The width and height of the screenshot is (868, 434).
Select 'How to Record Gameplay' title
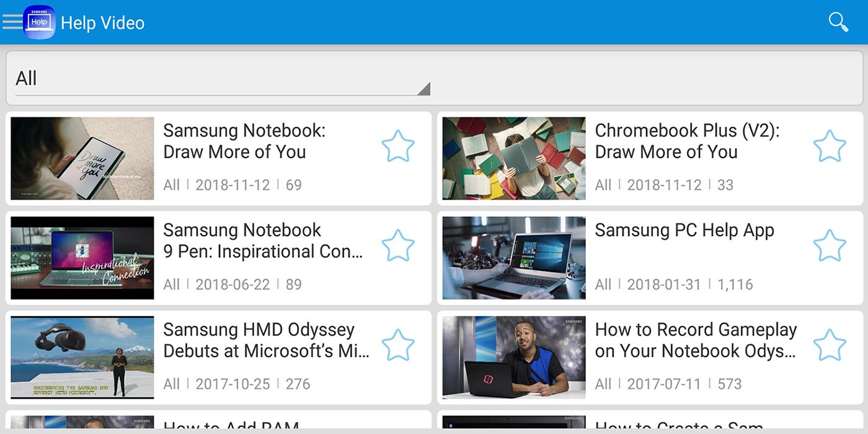pos(696,340)
